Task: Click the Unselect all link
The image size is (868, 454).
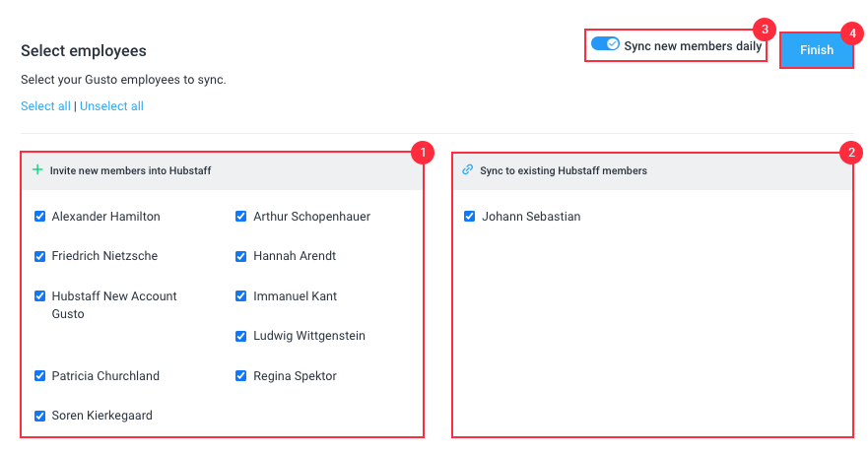Action: [x=111, y=106]
